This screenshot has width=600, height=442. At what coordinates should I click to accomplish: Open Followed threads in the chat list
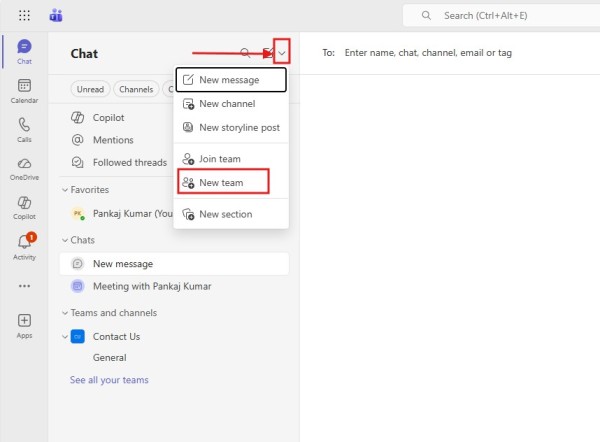(117, 162)
